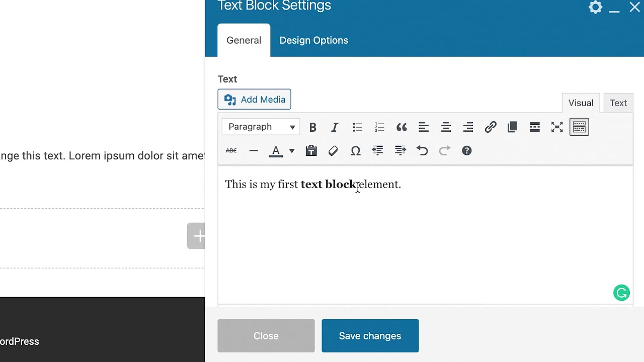Undo the last edit
The height and width of the screenshot is (362, 644).
coord(422,150)
